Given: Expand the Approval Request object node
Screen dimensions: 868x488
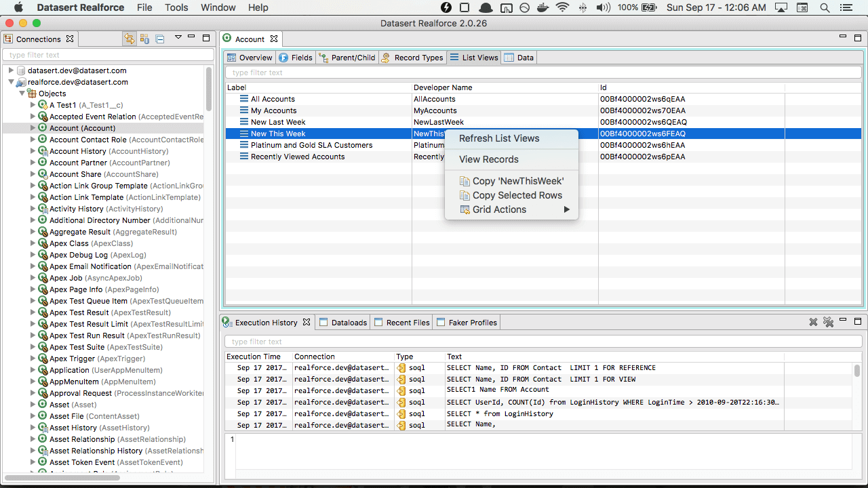Looking at the screenshot, I should tap(33, 393).
